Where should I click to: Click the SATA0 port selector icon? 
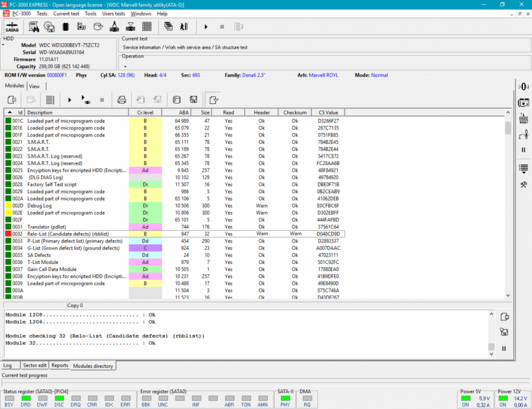coord(12,26)
